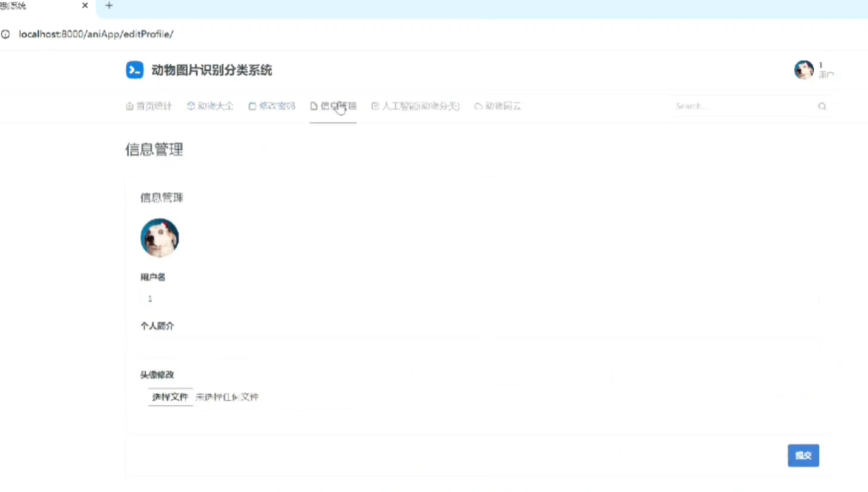This screenshot has width=868, height=492.
Task: Focus the Search box in navigation bar
Action: point(743,106)
